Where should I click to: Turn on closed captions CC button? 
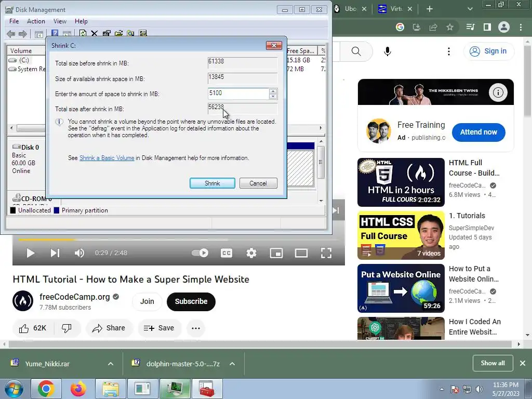pos(227,253)
